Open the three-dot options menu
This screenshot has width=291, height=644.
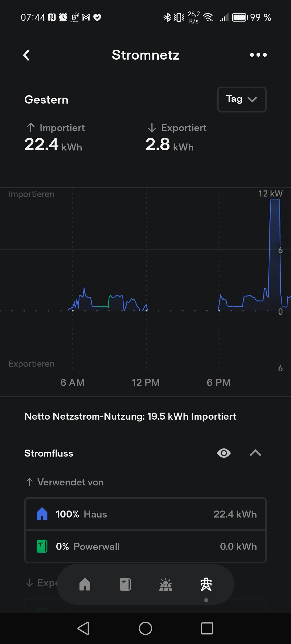258,55
